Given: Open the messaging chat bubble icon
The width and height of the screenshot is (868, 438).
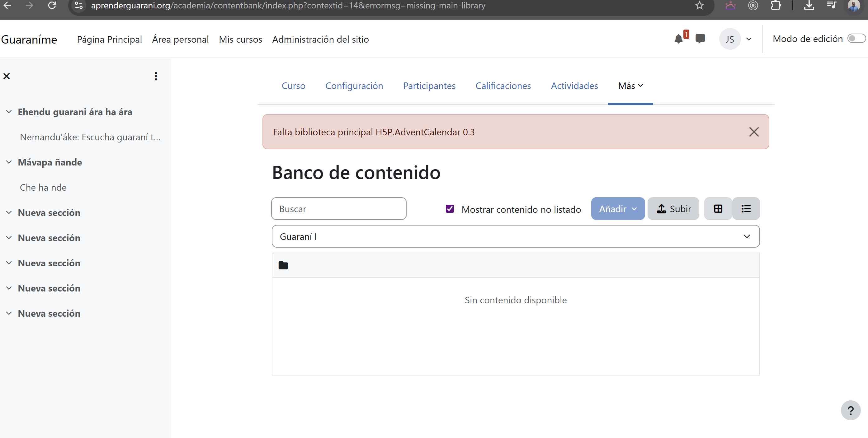Looking at the screenshot, I should (x=700, y=39).
